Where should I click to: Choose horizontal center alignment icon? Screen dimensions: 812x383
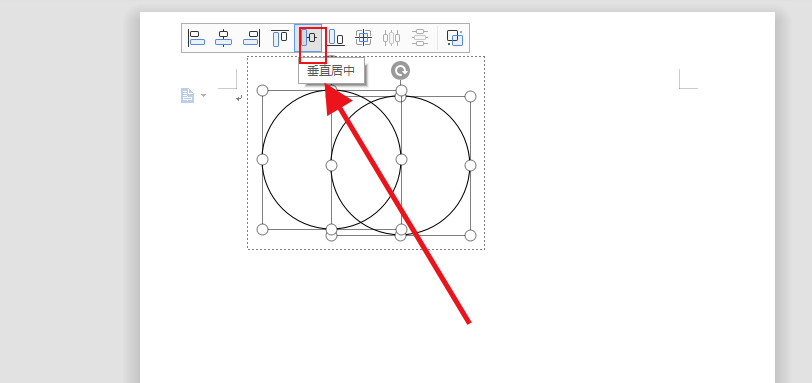[x=224, y=38]
